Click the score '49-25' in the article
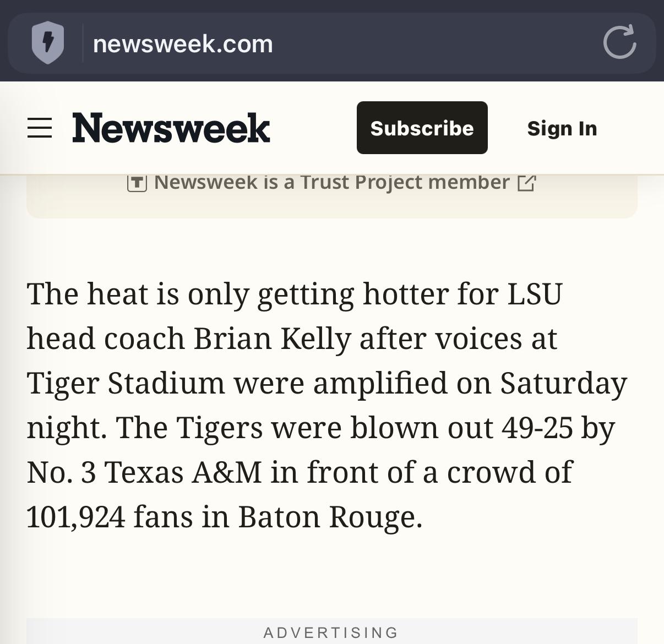Image resolution: width=664 pixels, height=644 pixels. (x=537, y=428)
